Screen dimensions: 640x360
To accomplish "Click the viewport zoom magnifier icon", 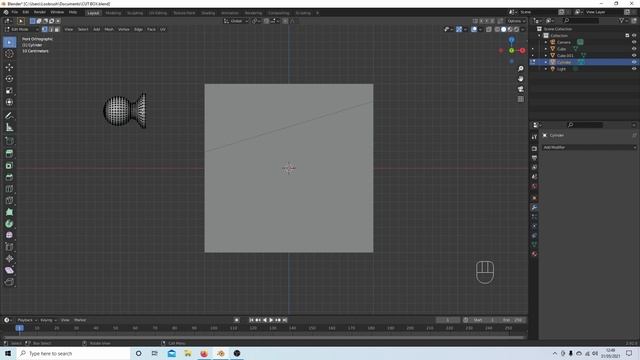I will point(520,69).
